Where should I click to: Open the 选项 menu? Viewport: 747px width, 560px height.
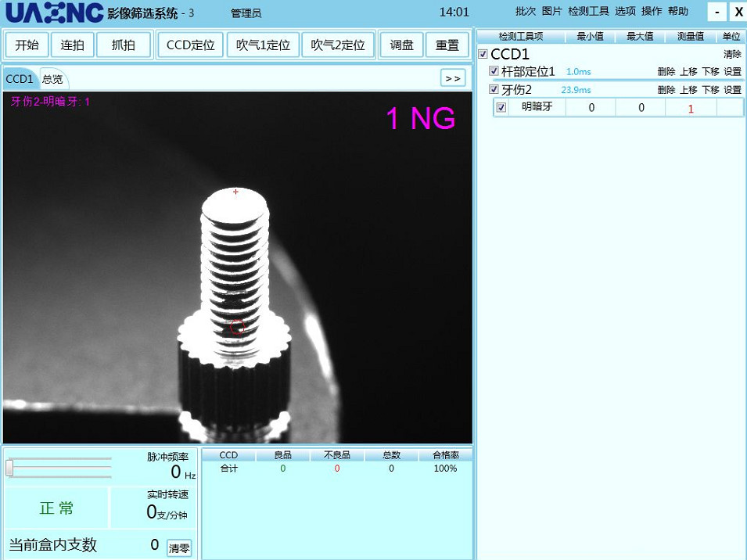pos(625,12)
